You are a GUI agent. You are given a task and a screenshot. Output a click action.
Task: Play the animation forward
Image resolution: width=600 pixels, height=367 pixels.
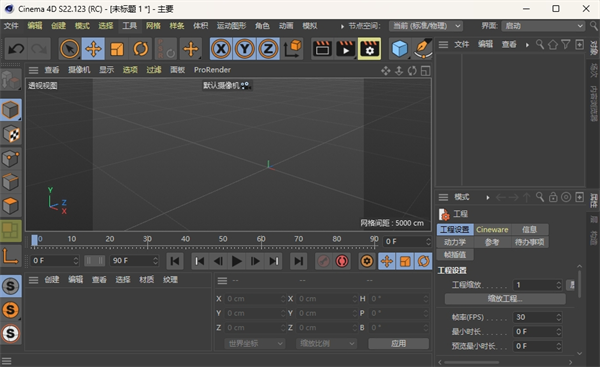click(x=237, y=261)
